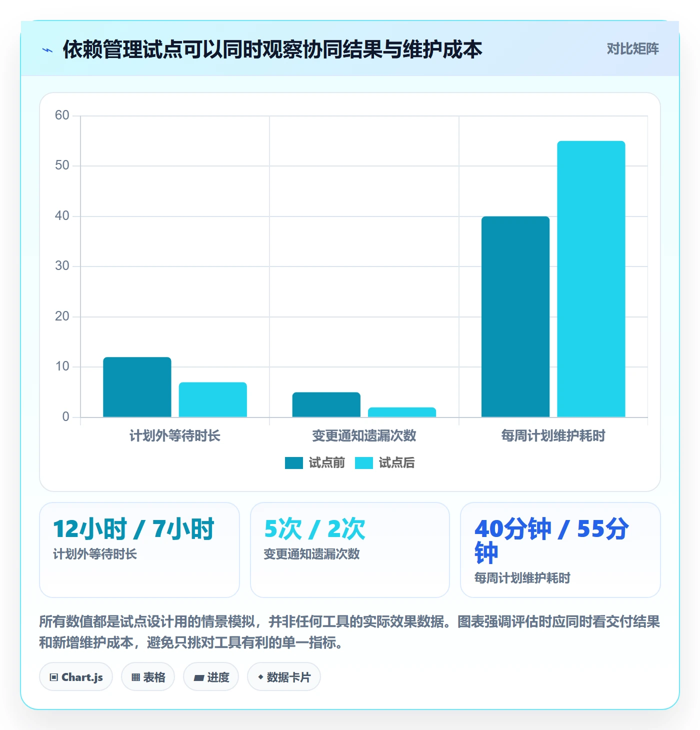Click the chart x-axis label 变更通知遗漏次数

tap(364, 435)
